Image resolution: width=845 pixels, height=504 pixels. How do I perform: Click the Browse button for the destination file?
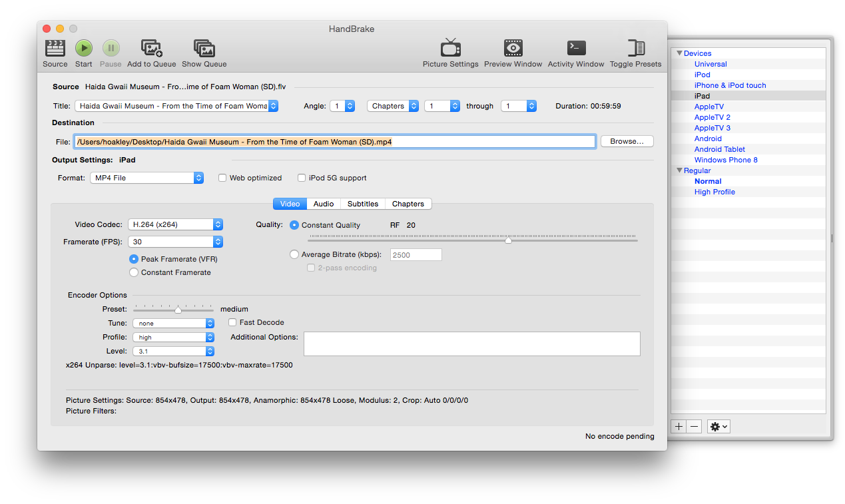626,140
